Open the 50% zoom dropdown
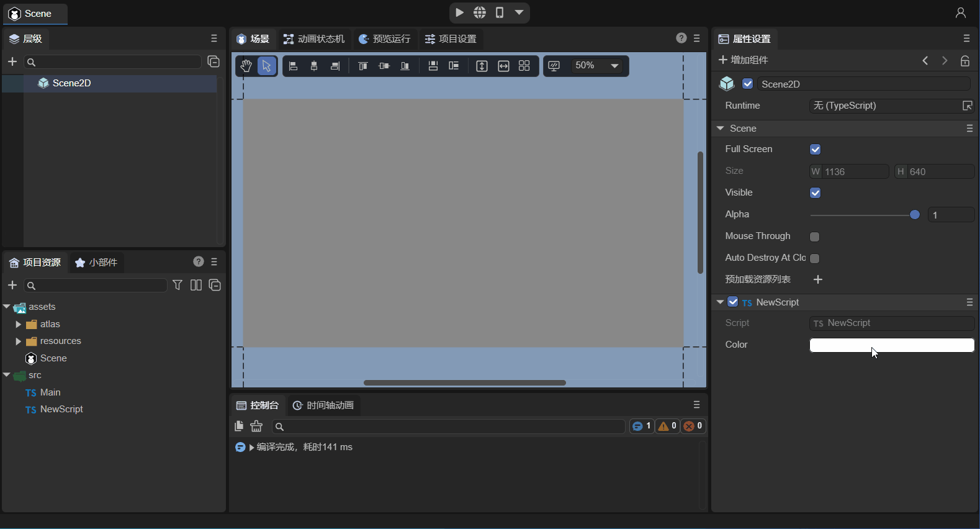This screenshot has width=980, height=529. tap(614, 66)
